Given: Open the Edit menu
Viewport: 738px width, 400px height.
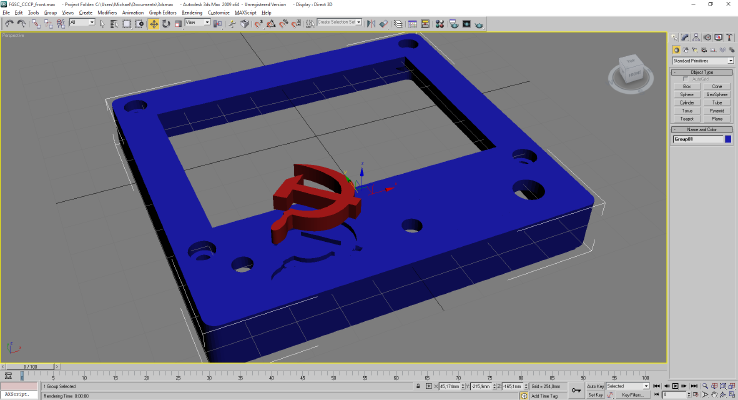Looking at the screenshot, I should coord(18,13).
